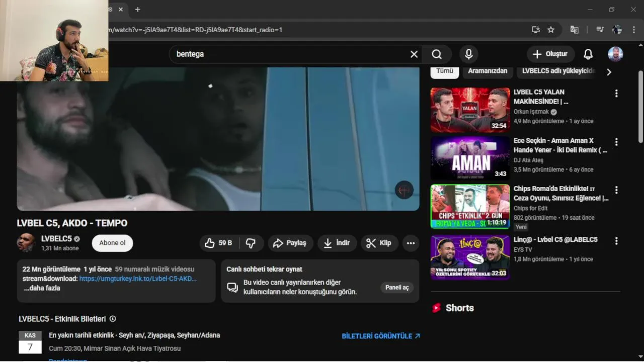Open Orkun Işıtmak channel name
This screenshot has width=644, height=362.
click(x=531, y=112)
